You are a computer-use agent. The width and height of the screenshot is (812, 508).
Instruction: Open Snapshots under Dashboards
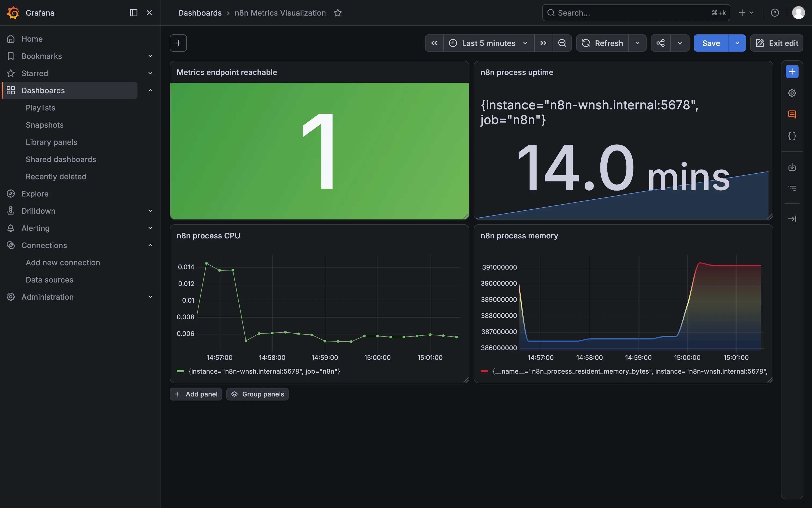(45, 125)
